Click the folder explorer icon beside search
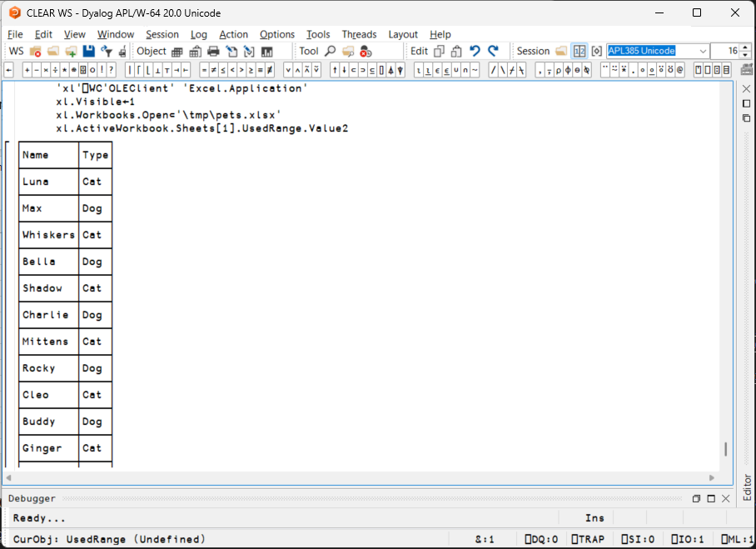 point(348,51)
